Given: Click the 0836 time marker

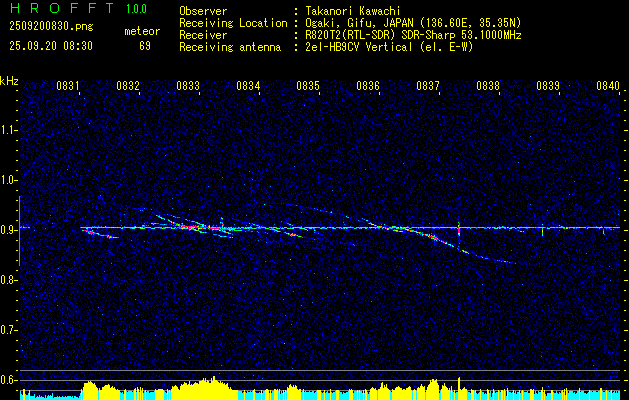Looking at the screenshot, I should (x=368, y=85).
